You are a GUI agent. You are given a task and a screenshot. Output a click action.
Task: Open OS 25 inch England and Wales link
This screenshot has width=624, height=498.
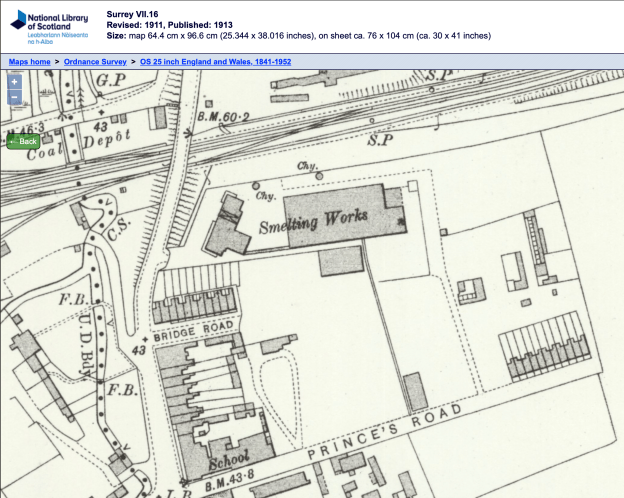coord(215,61)
